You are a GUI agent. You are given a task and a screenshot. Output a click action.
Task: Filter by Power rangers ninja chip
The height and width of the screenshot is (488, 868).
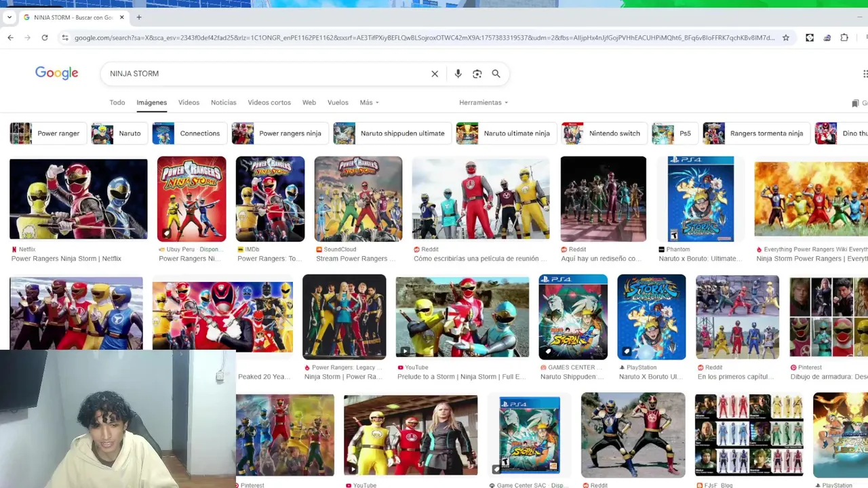tap(279, 134)
